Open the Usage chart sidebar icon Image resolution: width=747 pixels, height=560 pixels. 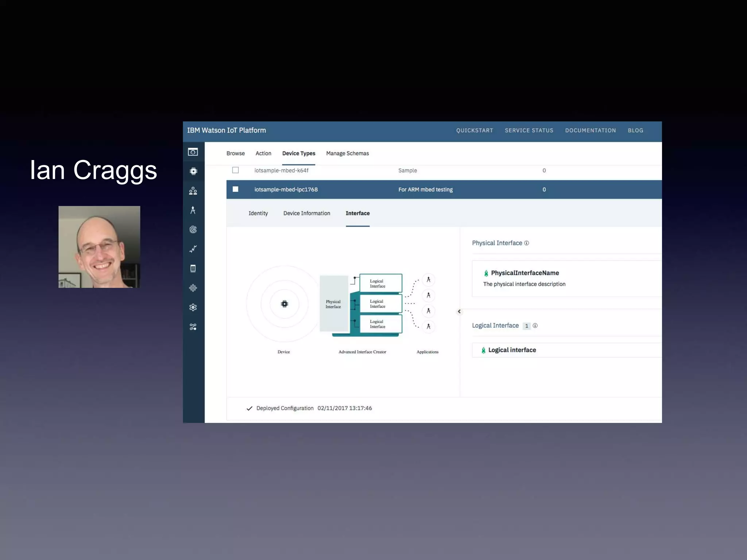[x=193, y=249]
